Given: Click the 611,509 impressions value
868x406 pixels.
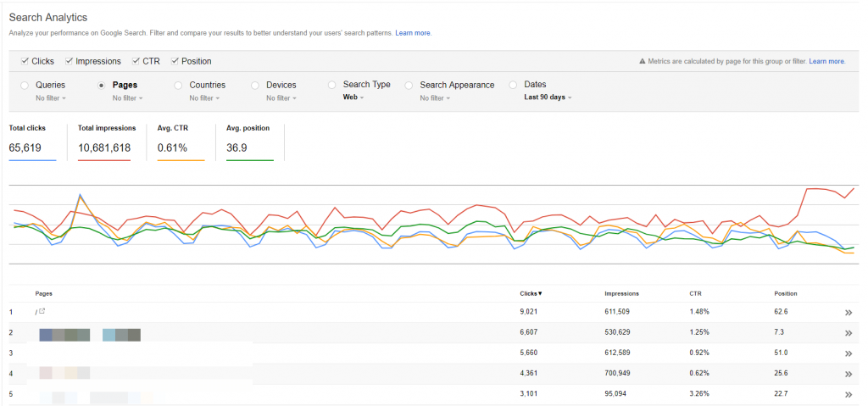Looking at the screenshot, I should (x=617, y=312).
